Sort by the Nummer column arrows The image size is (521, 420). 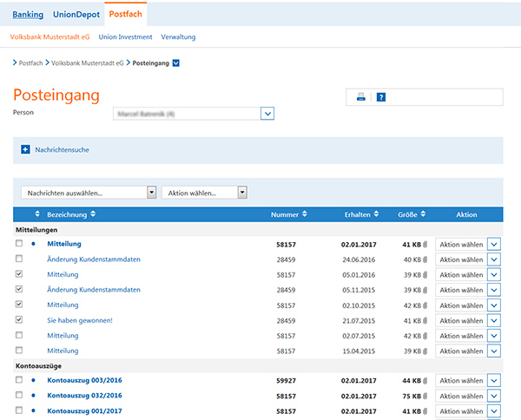point(305,214)
